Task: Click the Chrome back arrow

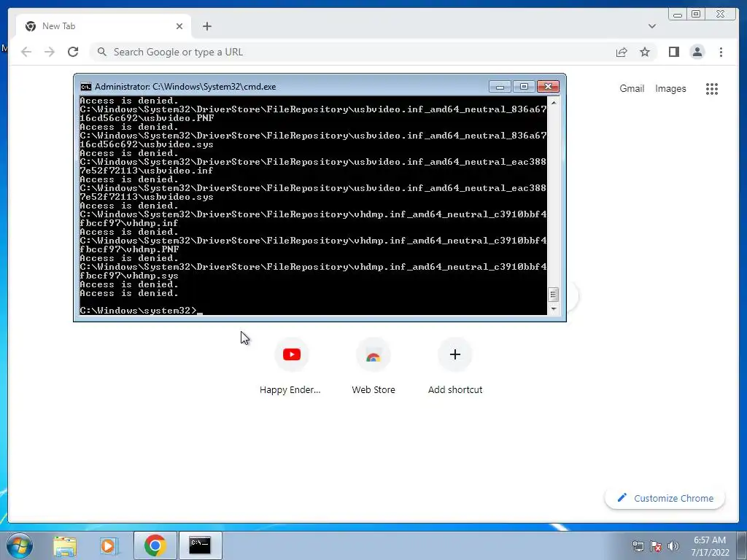Action: [x=26, y=52]
